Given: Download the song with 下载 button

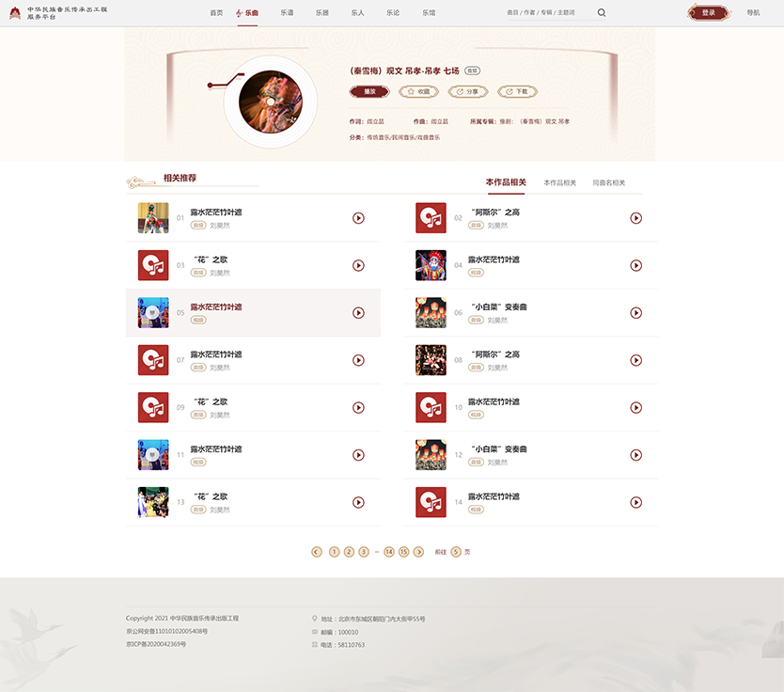Looking at the screenshot, I should [517, 92].
